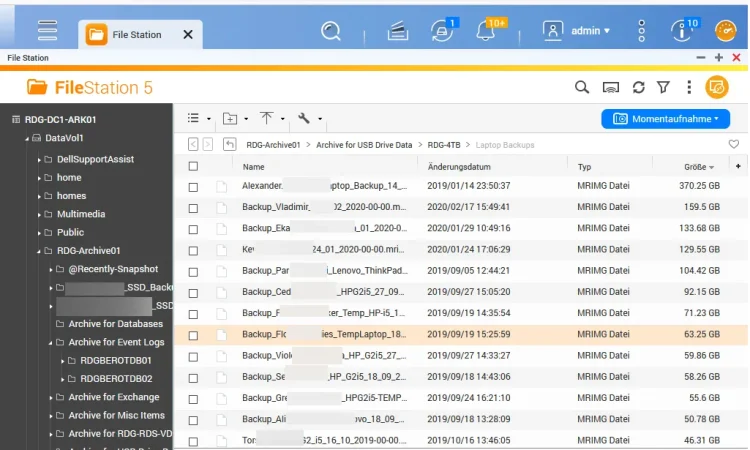This screenshot has width=750, height=450.
Task: Favorite this folder with the heart icon
Action: point(734,144)
